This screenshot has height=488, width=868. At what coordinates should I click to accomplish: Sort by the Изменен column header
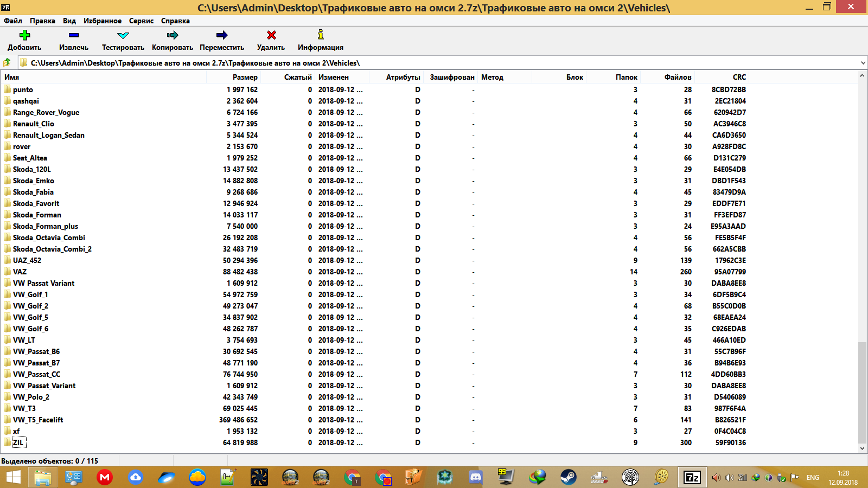tap(342, 77)
